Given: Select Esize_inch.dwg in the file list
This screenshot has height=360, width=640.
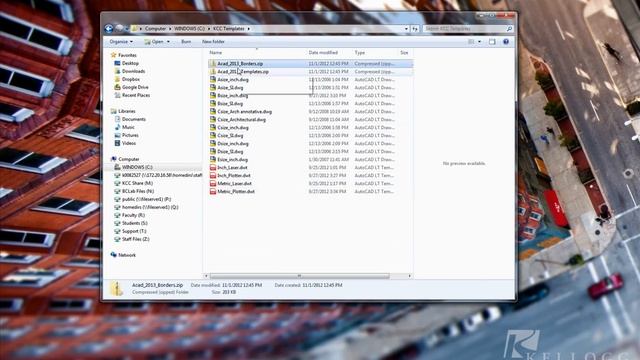Looking at the screenshot, I should click(x=232, y=160).
